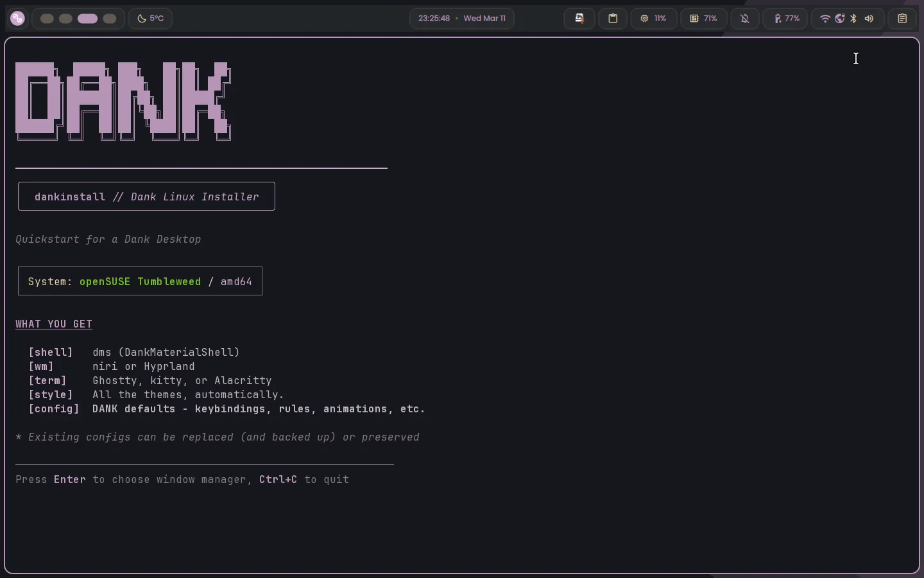Open the task list icon at far right

pyautogui.click(x=902, y=19)
